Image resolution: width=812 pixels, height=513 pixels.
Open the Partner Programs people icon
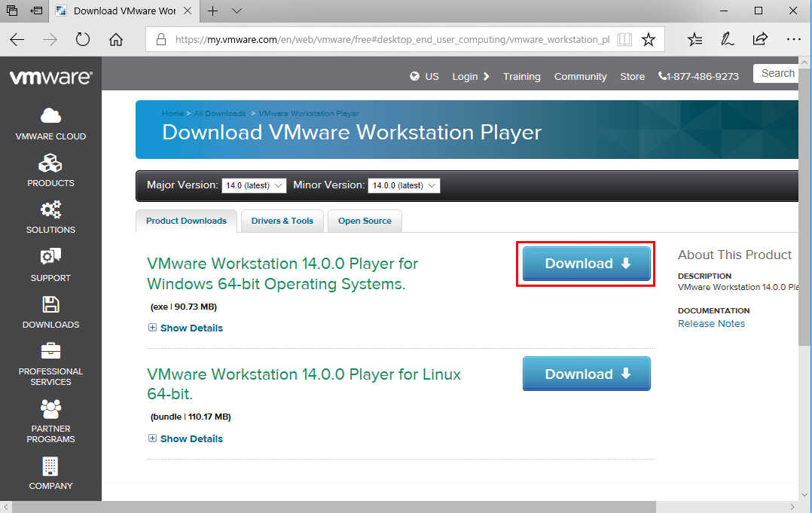(50, 408)
